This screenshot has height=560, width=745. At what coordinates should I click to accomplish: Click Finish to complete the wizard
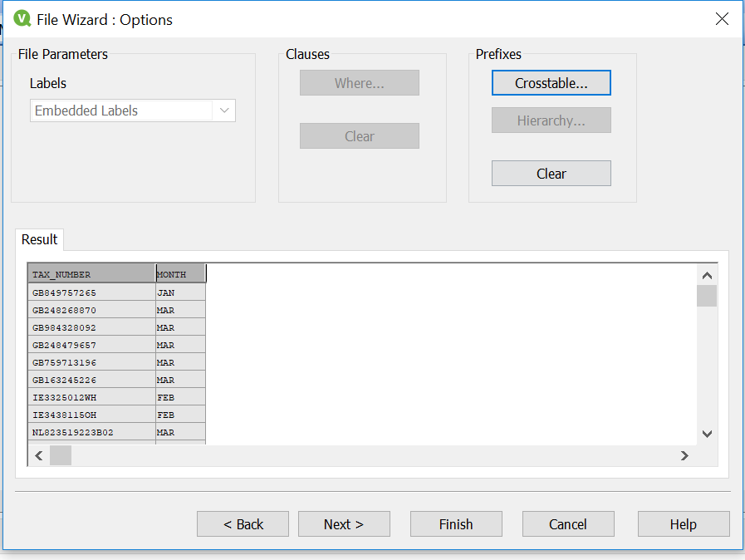point(456,524)
